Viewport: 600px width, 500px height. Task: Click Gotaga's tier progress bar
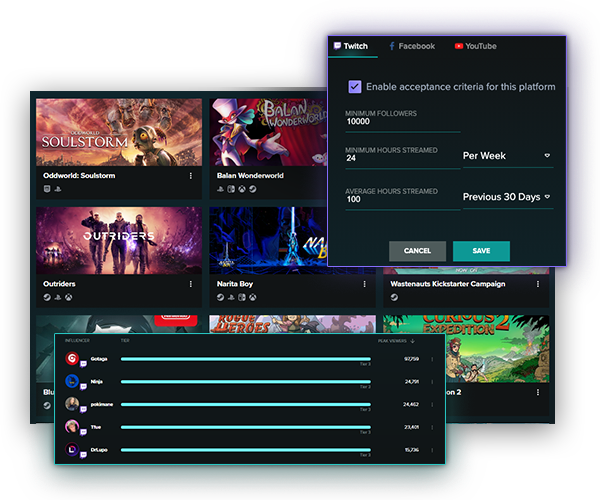click(246, 359)
